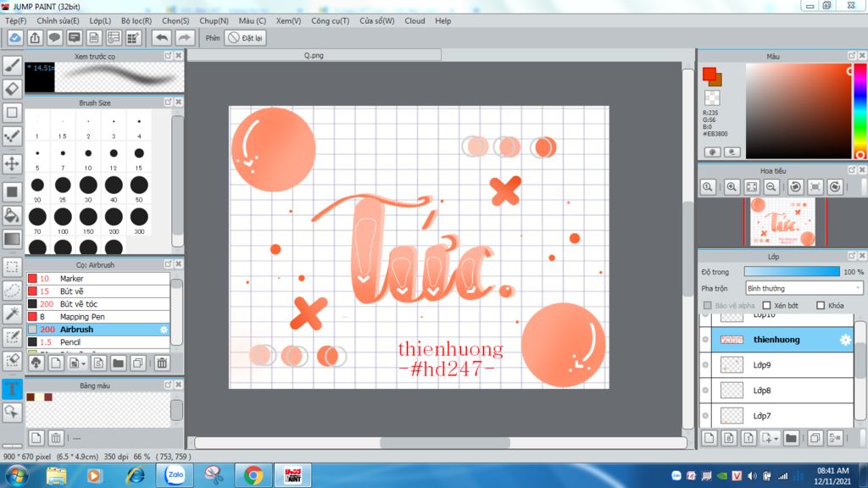Click the transparent color swatch

click(712, 97)
